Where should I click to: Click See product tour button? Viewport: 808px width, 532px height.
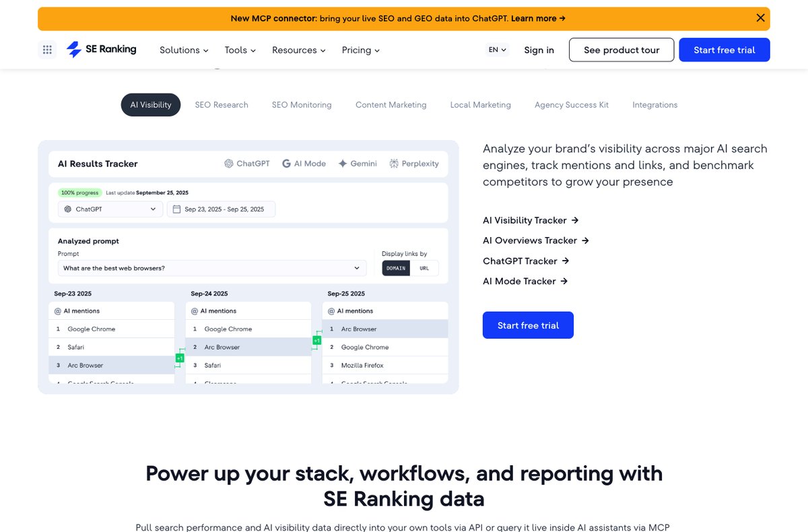click(x=621, y=50)
